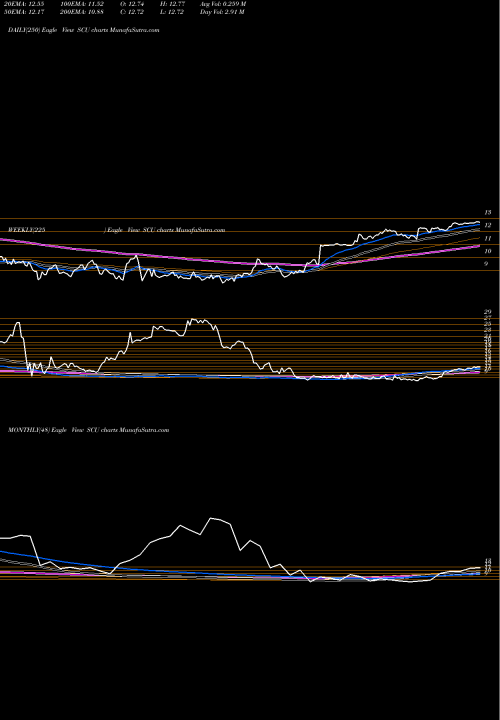Click the 29 axis label on weekly chart
Screen dimensions: 500x720
click(488, 312)
